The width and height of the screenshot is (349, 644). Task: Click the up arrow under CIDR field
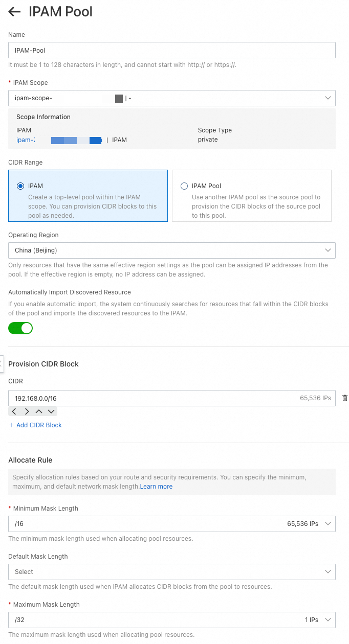pyautogui.click(x=39, y=411)
